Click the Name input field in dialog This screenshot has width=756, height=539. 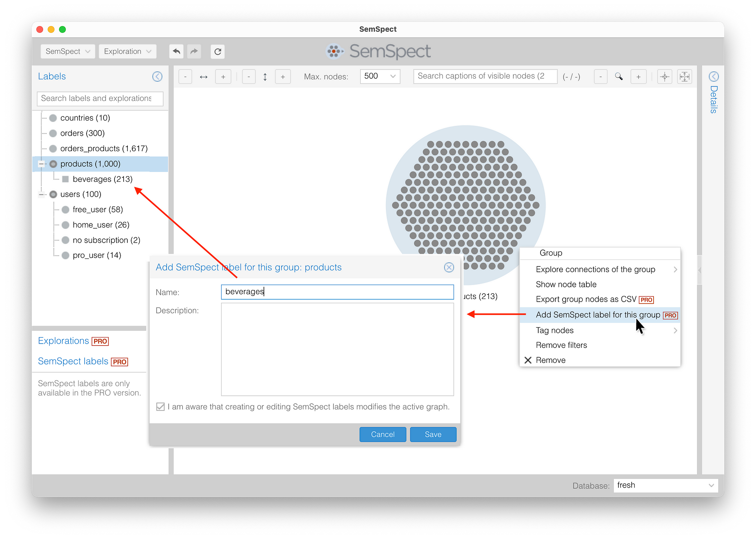click(338, 292)
